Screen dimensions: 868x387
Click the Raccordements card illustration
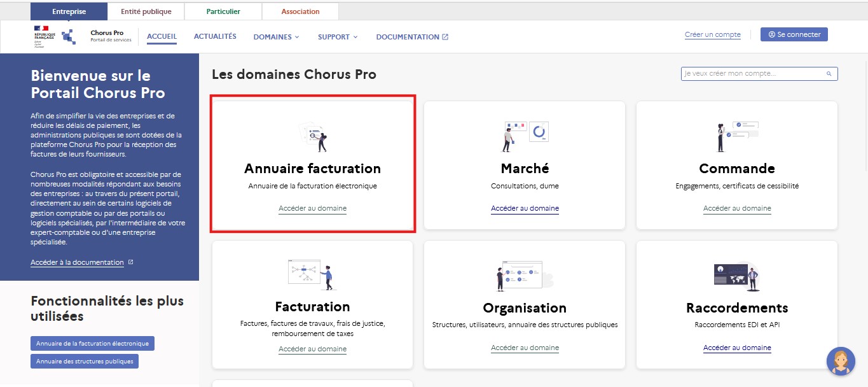(x=736, y=276)
